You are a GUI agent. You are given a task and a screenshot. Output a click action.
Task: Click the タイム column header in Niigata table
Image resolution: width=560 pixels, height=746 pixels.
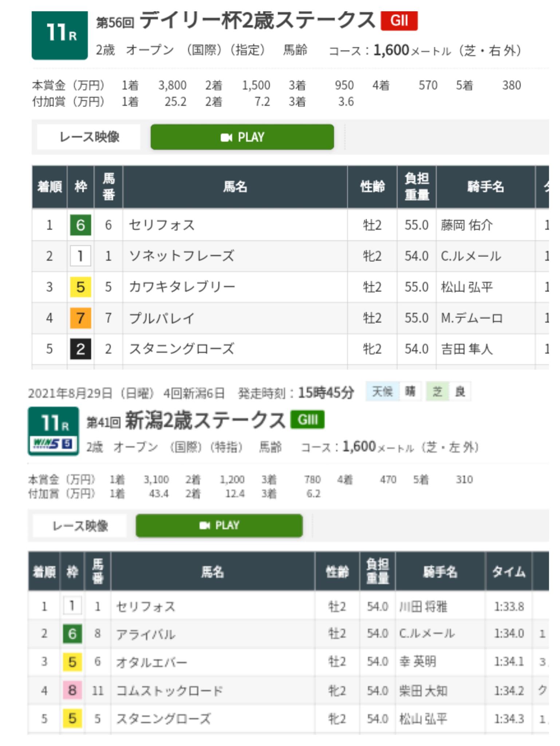(x=508, y=572)
